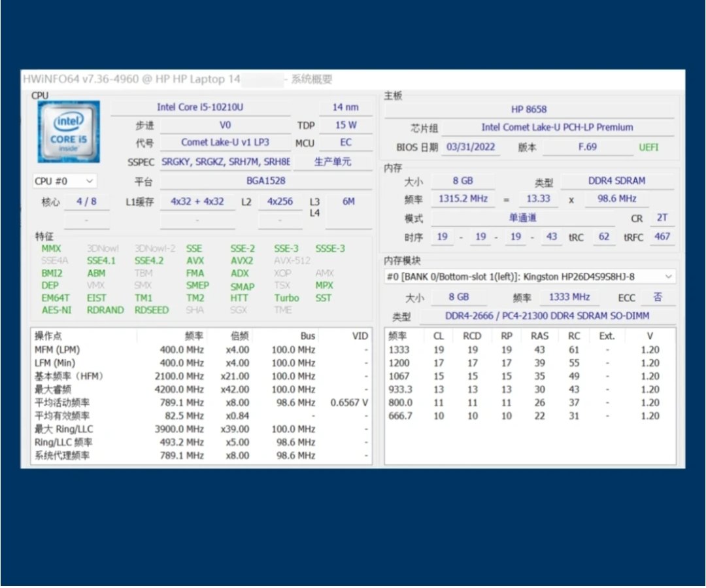Click the Comet Lake-U PCH-LP Premium chipset field
The height and width of the screenshot is (588, 706).
pyautogui.click(x=557, y=128)
